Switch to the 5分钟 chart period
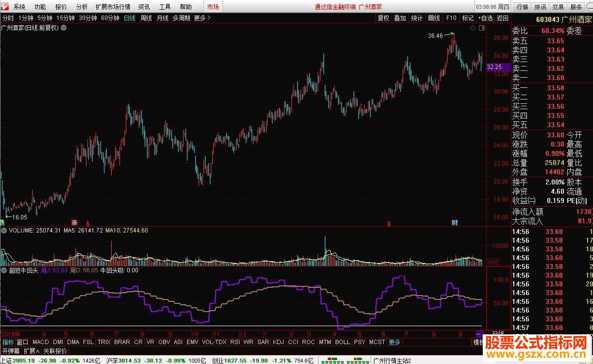593x364 pixels. 45,18
